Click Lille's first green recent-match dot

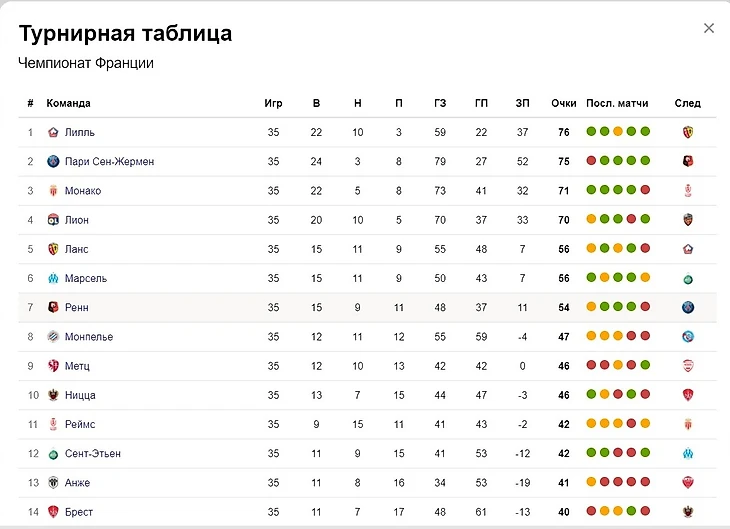pos(591,132)
